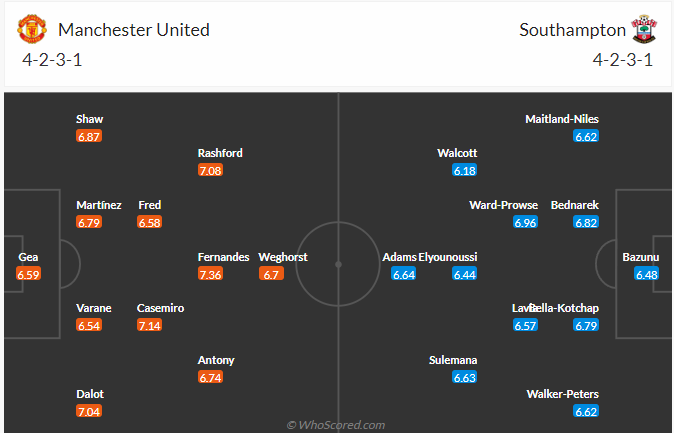Click Dalot's 7.04 rating badge

coord(89,411)
